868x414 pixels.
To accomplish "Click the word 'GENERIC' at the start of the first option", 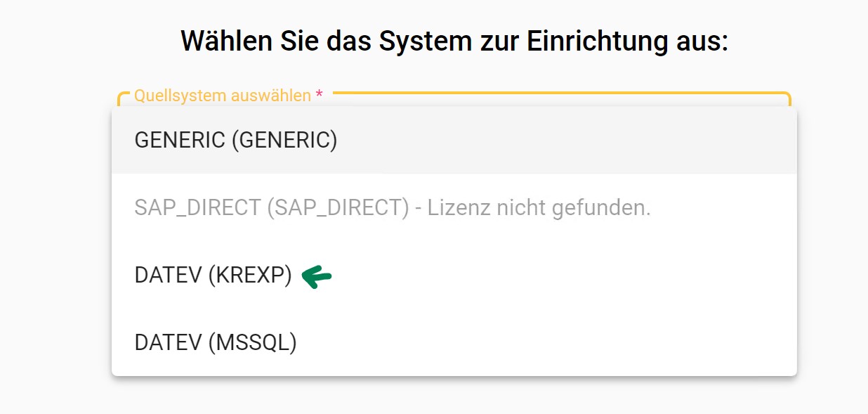I will coord(180,140).
